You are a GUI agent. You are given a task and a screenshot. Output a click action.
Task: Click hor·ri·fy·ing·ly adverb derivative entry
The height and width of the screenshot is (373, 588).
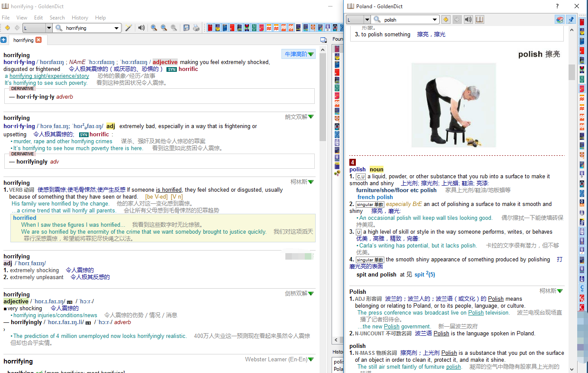[41, 96]
